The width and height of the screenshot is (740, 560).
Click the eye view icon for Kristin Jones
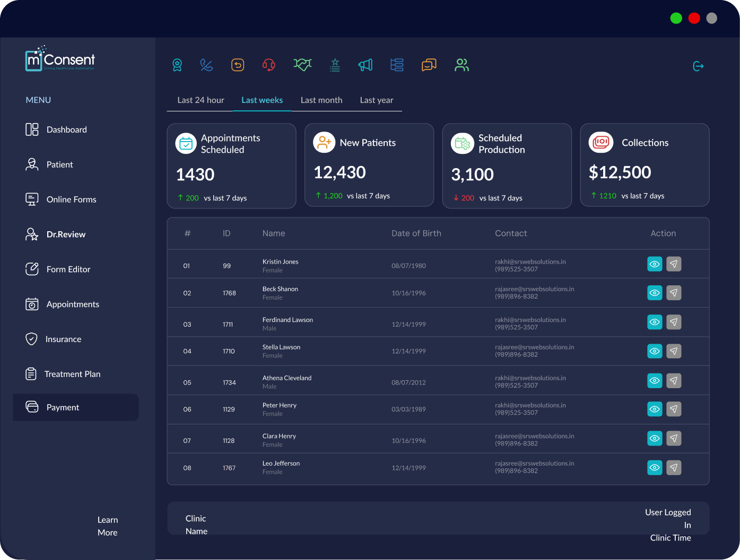point(655,264)
